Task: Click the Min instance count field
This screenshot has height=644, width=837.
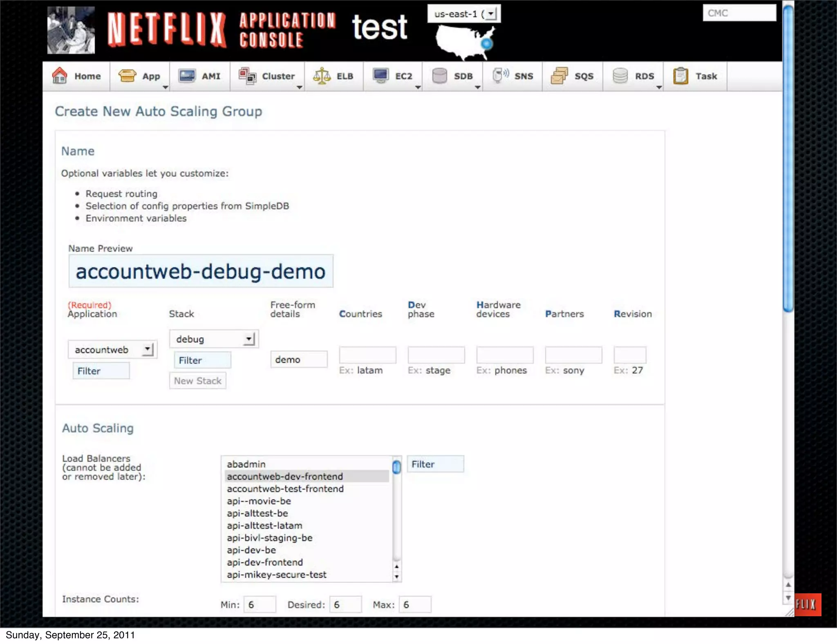Action: coord(260,604)
